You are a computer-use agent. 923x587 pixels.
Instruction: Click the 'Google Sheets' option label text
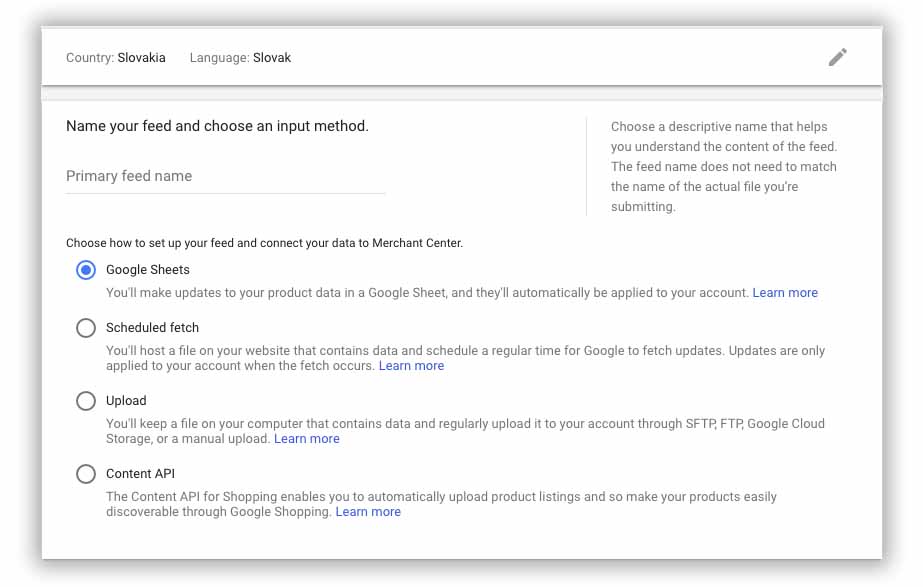click(148, 270)
